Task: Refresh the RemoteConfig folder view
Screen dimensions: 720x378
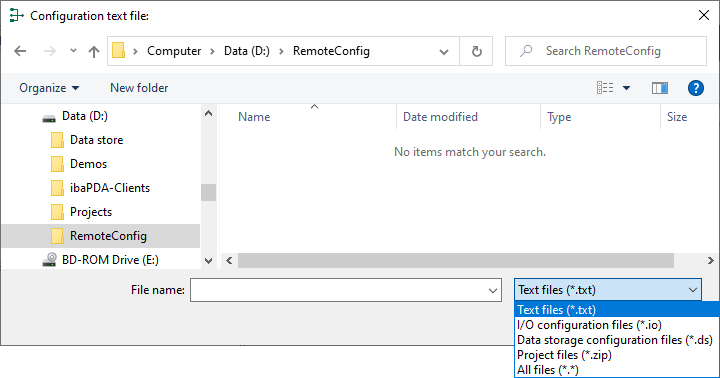Action: click(477, 51)
